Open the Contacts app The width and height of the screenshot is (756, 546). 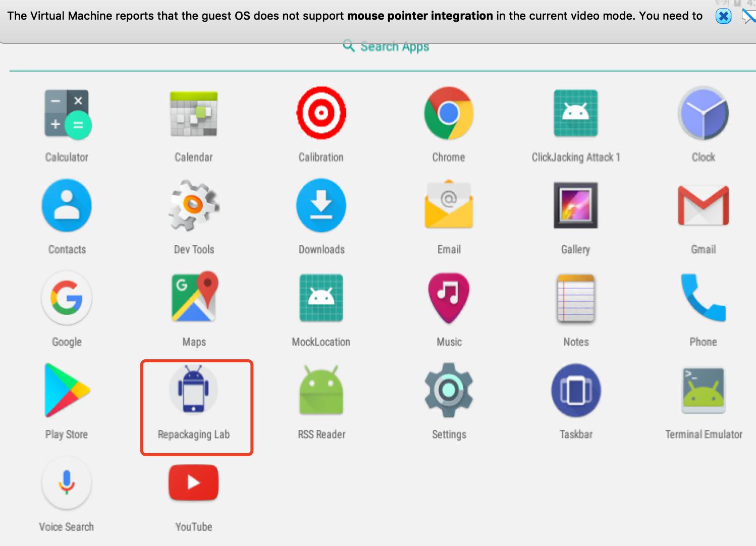click(x=67, y=206)
